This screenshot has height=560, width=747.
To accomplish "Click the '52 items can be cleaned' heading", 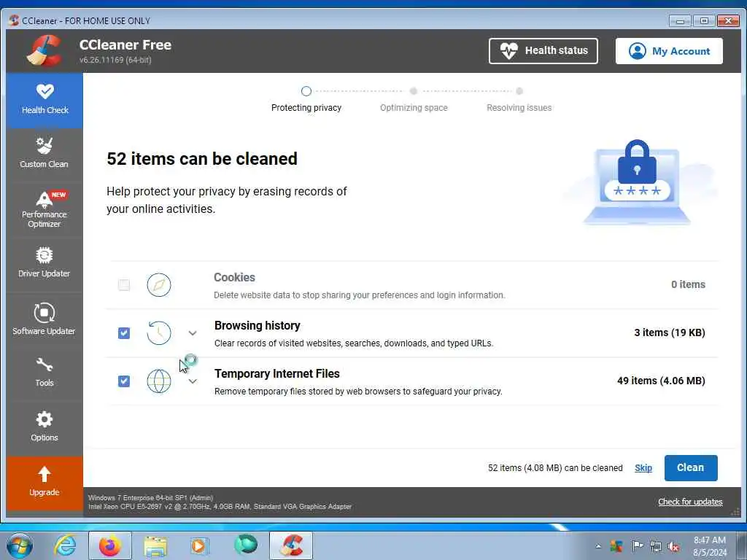I will pos(202,158).
